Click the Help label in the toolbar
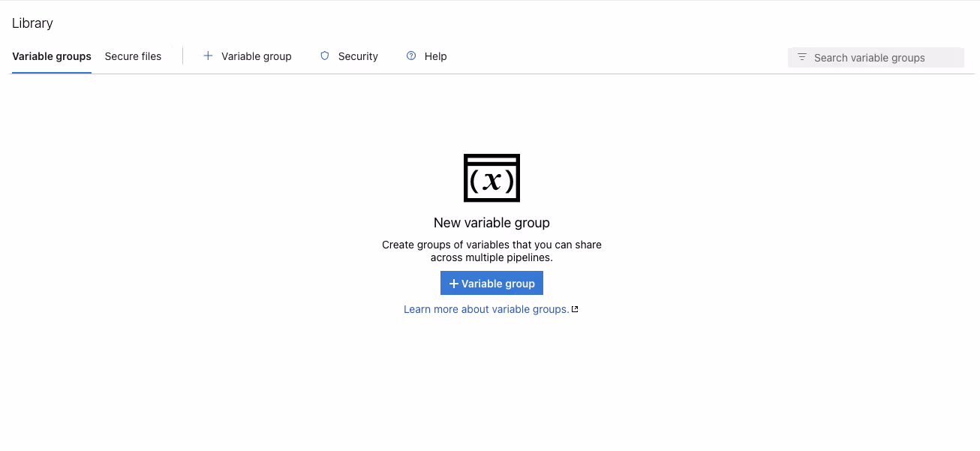 pyautogui.click(x=436, y=56)
